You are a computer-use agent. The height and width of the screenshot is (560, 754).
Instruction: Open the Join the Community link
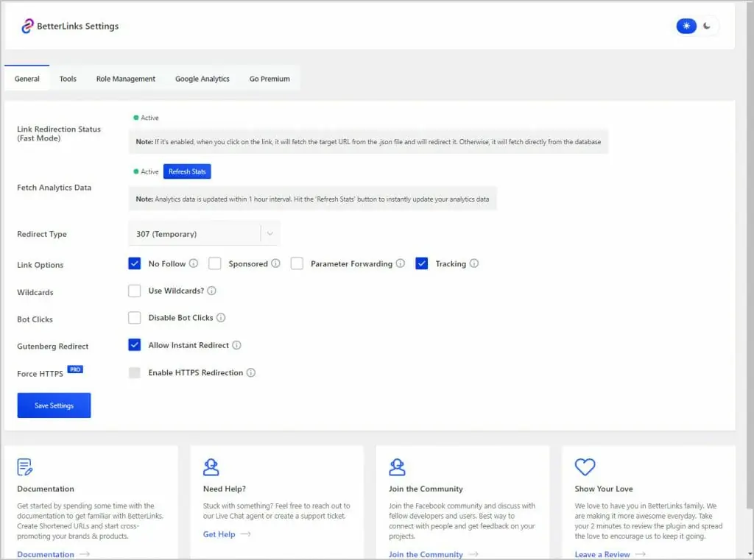[426, 554]
